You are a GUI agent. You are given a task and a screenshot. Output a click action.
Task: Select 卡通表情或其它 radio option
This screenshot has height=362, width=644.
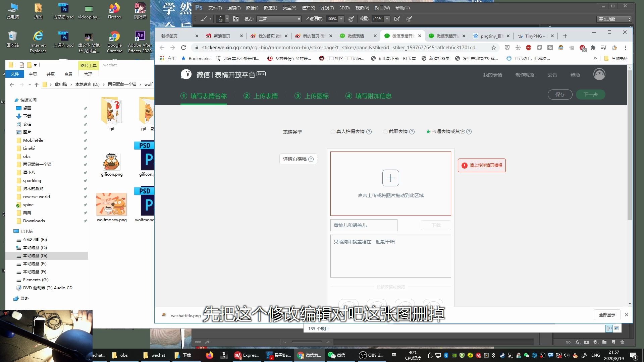pyautogui.click(x=428, y=132)
